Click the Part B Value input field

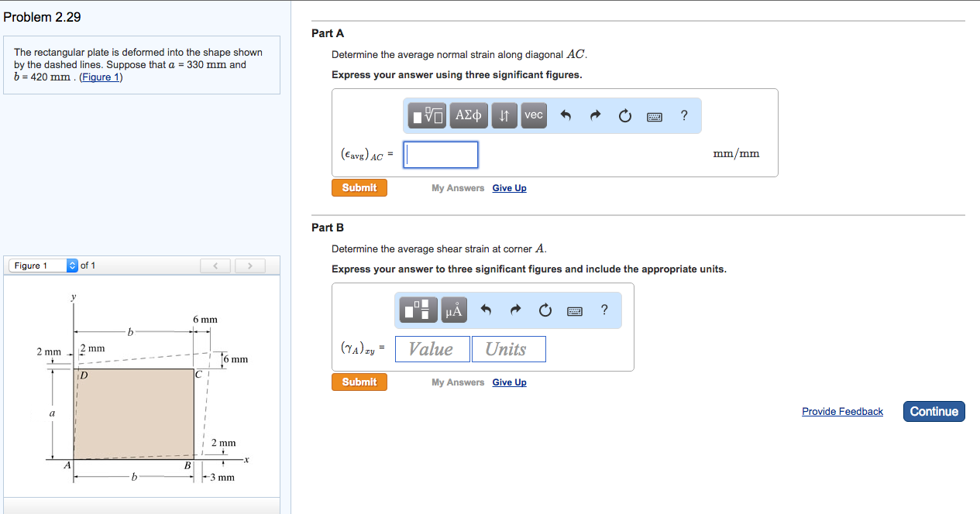coord(432,349)
